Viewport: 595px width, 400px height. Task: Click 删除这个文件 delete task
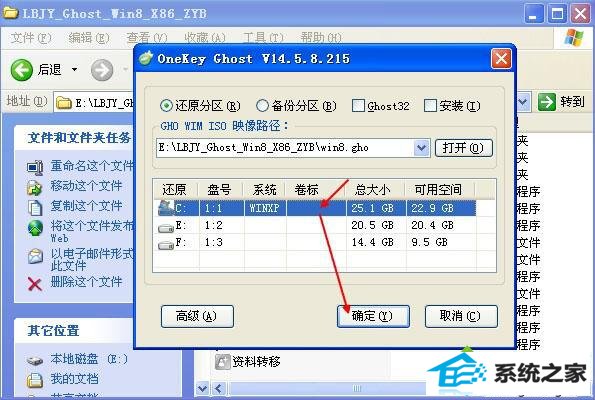pos(86,282)
